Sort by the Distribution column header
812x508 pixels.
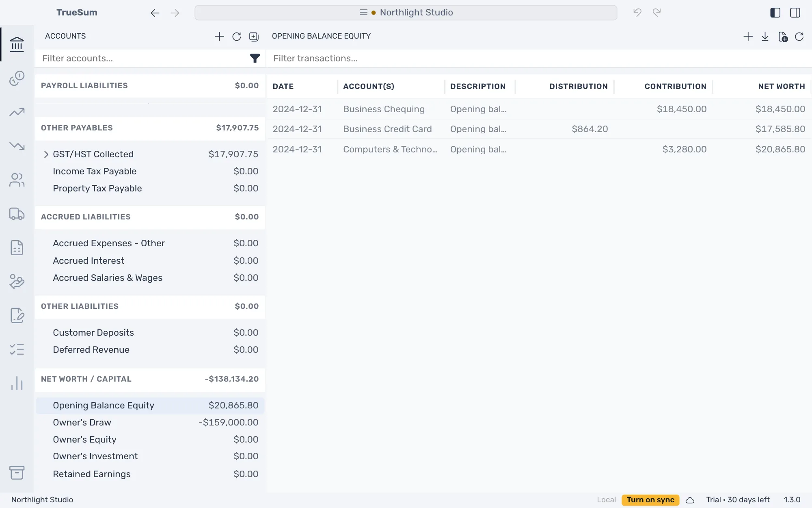[579, 87]
